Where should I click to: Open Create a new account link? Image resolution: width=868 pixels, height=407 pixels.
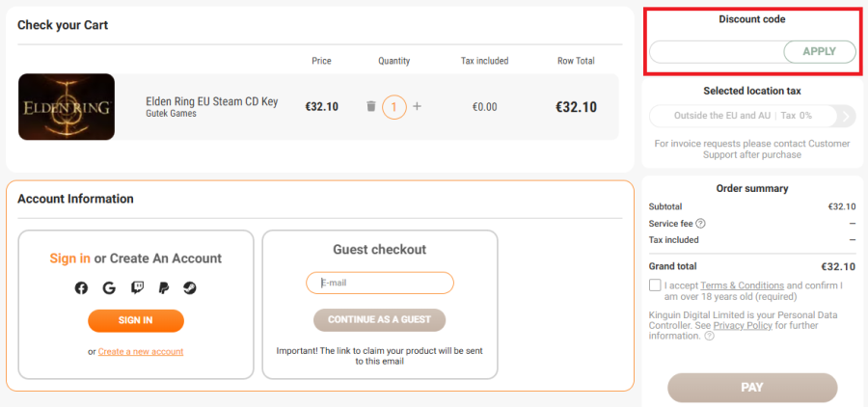tap(141, 351)
